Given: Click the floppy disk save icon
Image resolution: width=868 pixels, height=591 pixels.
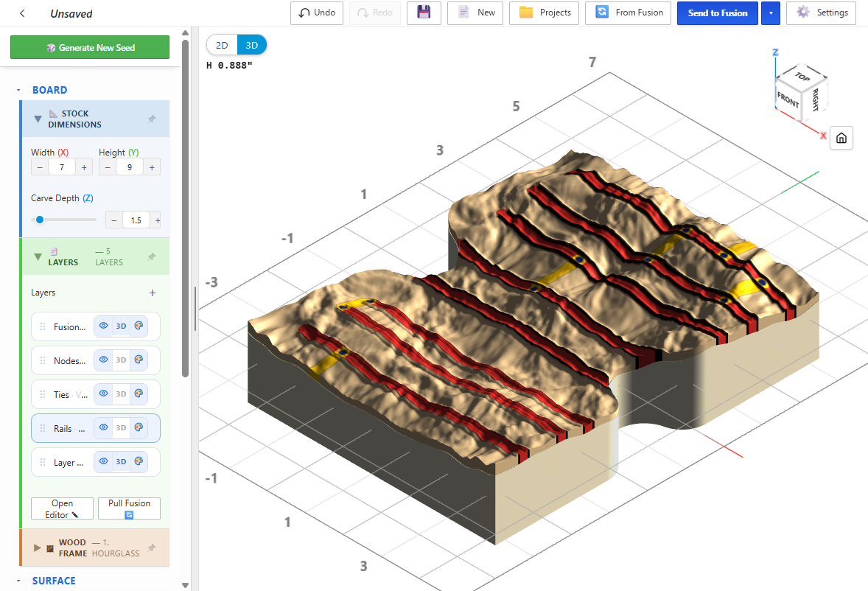Looking at the screenshot, I should pos(424,13).
